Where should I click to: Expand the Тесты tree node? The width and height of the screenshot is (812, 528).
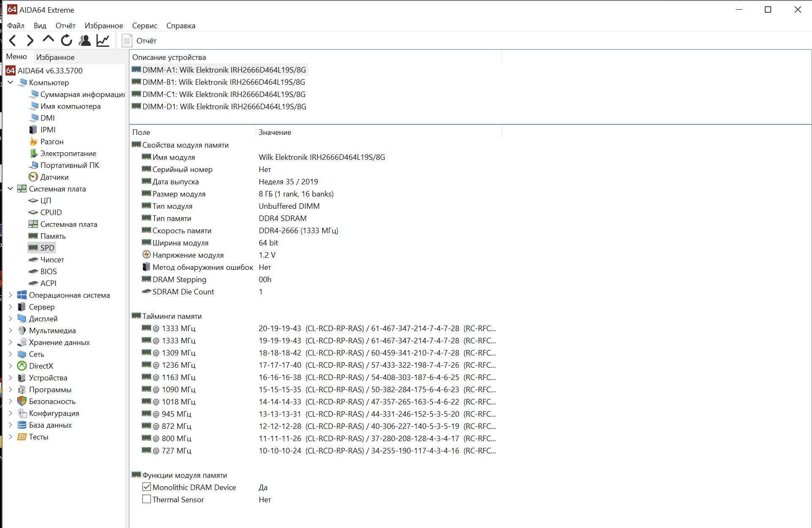point(11,436)
